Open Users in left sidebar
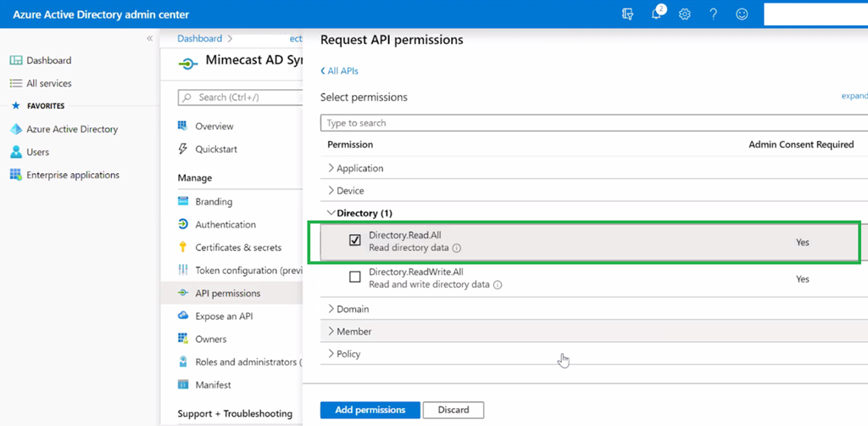 point(37,152)
